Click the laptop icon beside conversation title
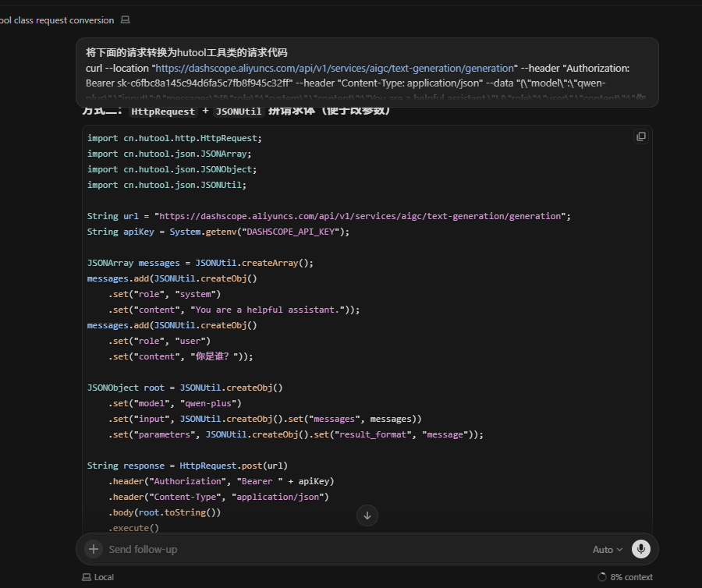Image resolution: width=702 pixels, height=588 pixels. tap(126, 20)
